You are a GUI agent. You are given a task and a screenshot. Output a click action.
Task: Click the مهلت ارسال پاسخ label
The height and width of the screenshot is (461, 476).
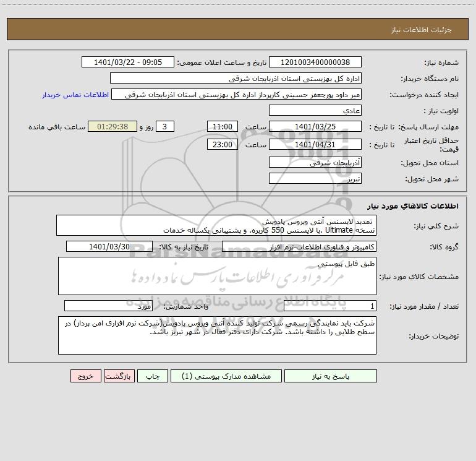428,127
